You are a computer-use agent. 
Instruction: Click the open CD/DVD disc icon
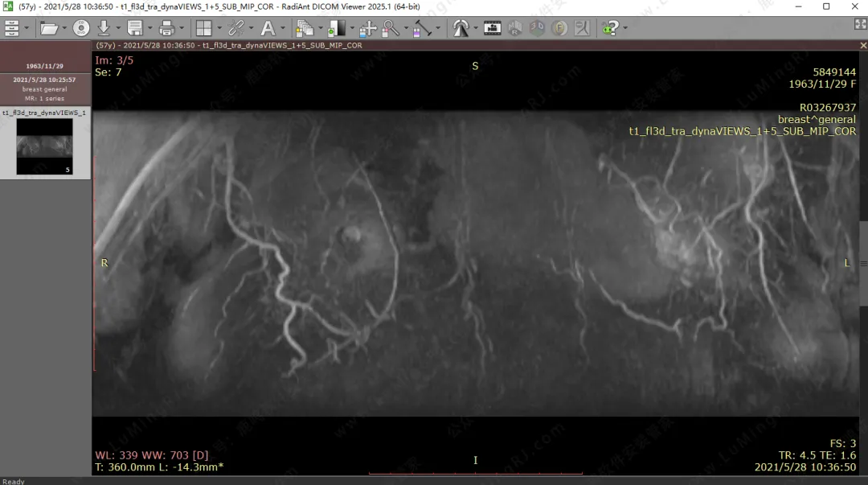click(x=81, y=29)
